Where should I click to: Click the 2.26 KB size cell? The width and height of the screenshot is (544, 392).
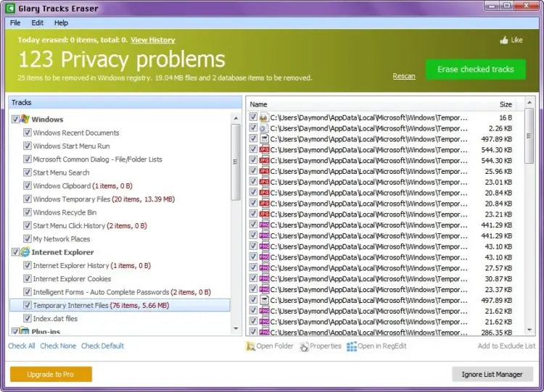(500, 128)
